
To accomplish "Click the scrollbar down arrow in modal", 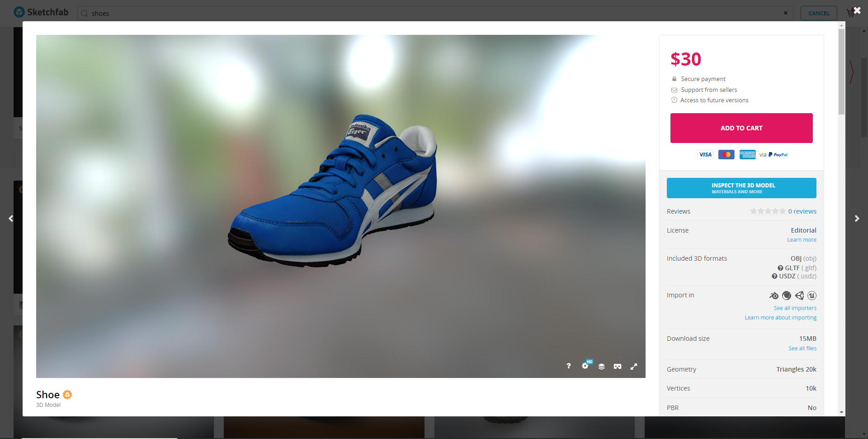I will click(x=841, y=412).
